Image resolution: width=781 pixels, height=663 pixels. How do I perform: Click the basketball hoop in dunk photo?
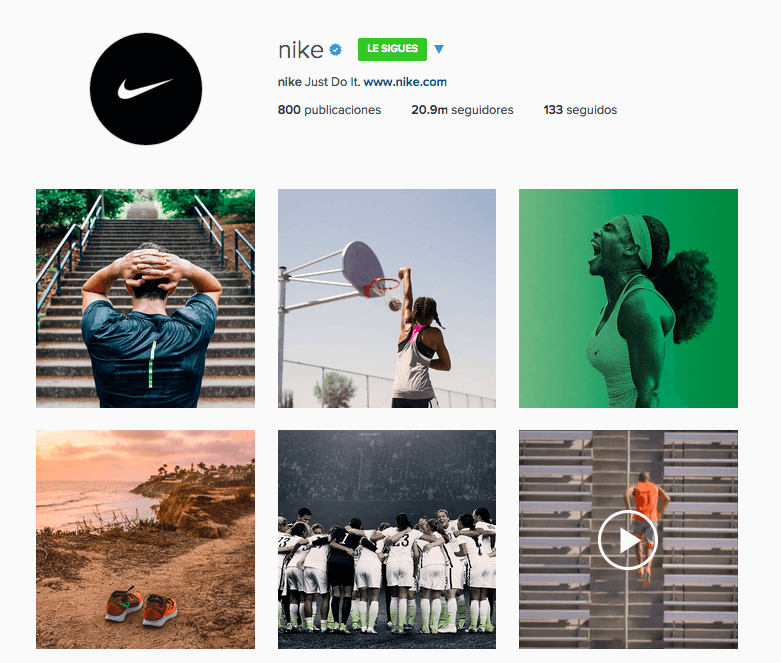pos(382,287)
